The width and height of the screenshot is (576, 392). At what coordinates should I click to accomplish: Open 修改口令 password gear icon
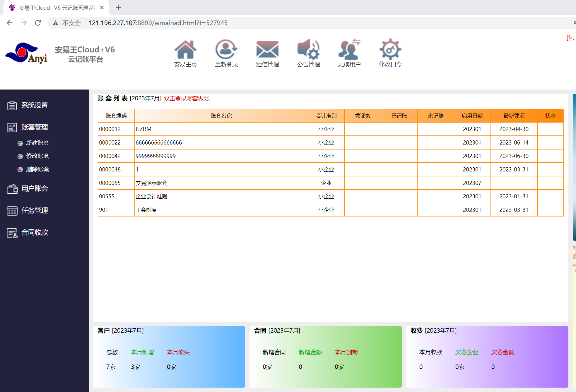[390, 50]
